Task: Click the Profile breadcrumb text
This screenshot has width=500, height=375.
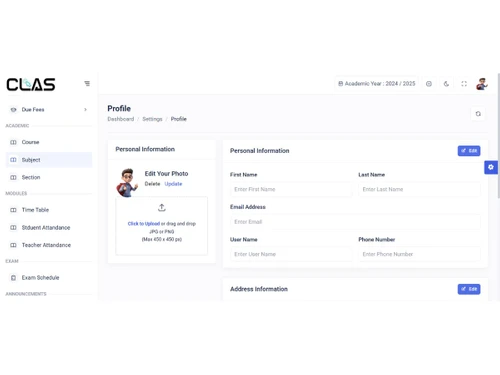Action: pos(179,119)
